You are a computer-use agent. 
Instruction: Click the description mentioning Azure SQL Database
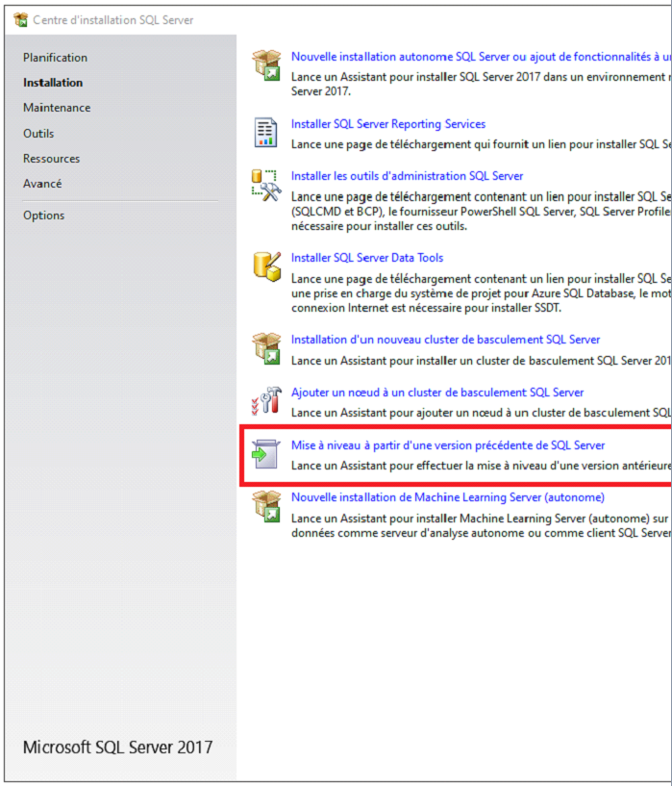[x=481, y=293]
